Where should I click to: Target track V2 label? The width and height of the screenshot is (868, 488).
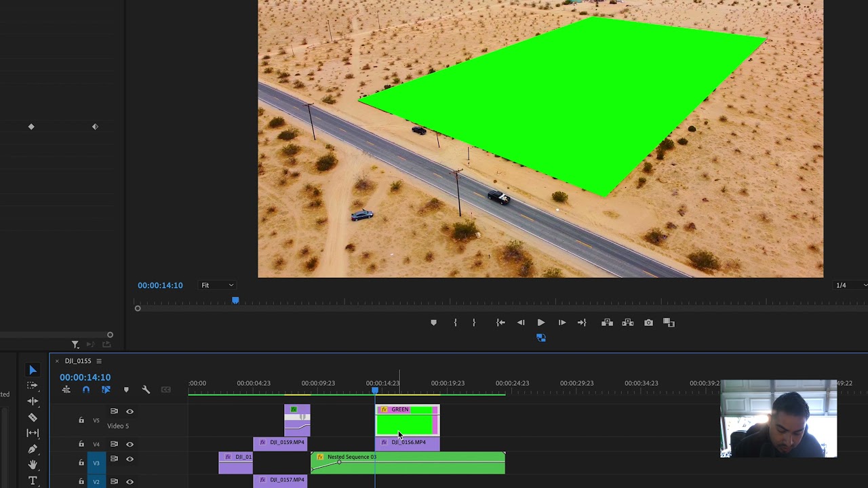pos(96,481)
